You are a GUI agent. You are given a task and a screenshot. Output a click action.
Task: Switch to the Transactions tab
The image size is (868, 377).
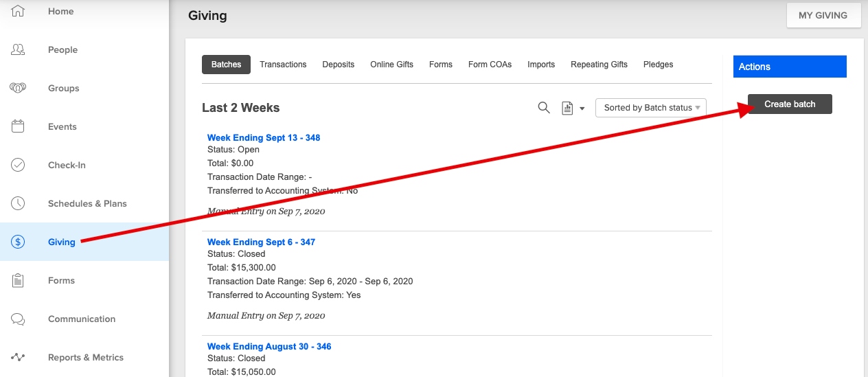point(283,65)
